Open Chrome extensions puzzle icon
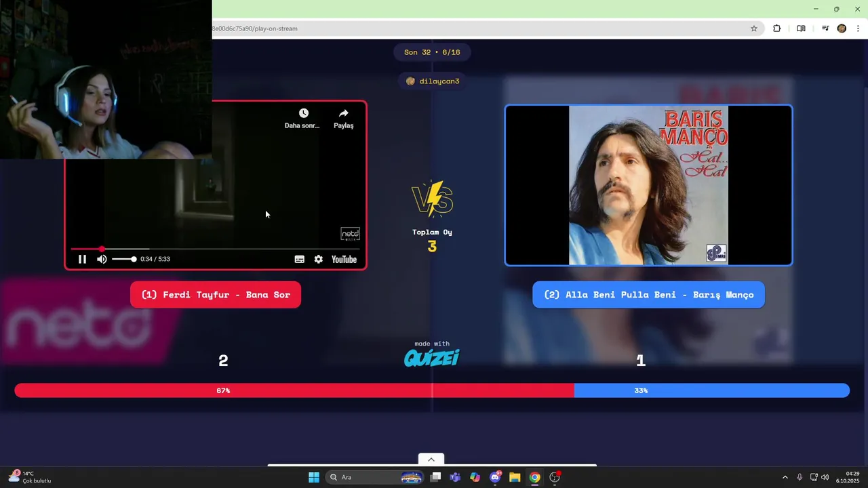 pos(777,28)
